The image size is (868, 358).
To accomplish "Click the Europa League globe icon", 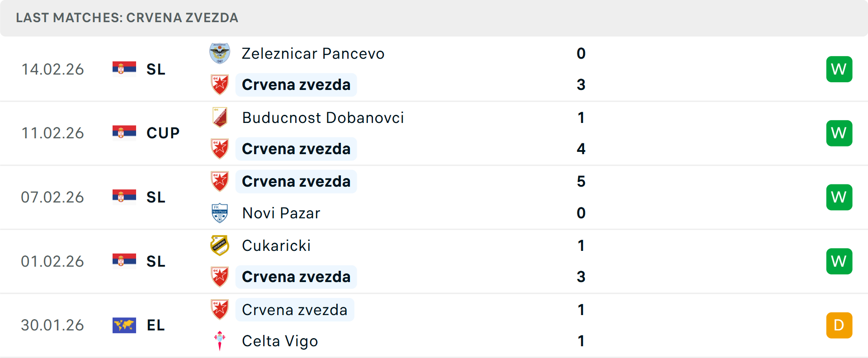I will coord(124,325).
